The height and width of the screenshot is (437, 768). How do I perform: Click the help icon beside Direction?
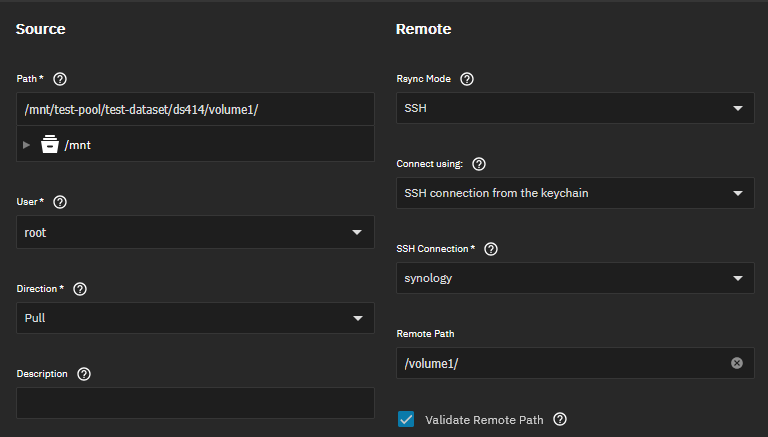coord(80,289)
